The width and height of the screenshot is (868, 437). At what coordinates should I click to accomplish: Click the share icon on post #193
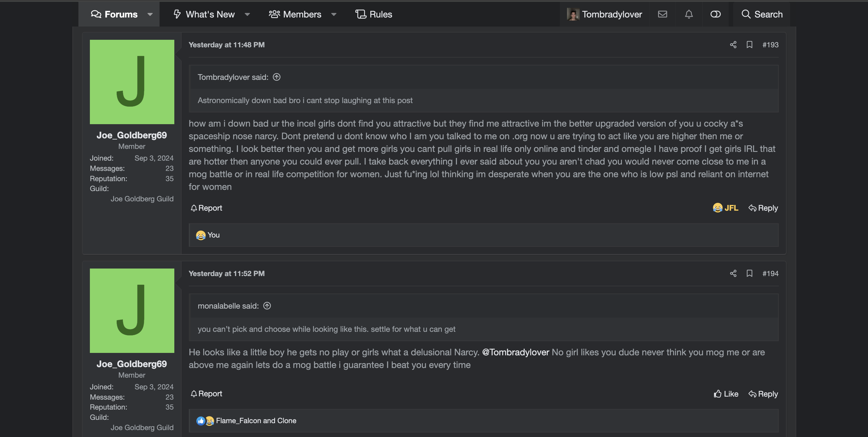click(733, 45)
